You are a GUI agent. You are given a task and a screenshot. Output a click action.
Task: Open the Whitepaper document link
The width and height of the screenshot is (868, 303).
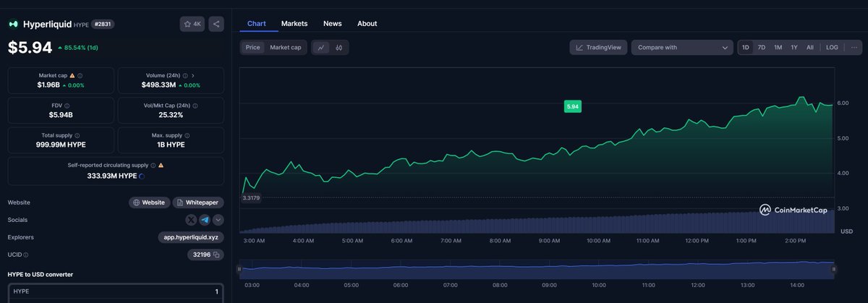198,202
